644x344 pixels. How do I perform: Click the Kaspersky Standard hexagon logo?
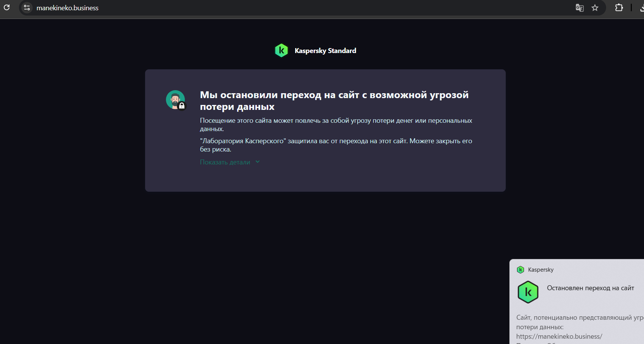(x=281, y=50)
